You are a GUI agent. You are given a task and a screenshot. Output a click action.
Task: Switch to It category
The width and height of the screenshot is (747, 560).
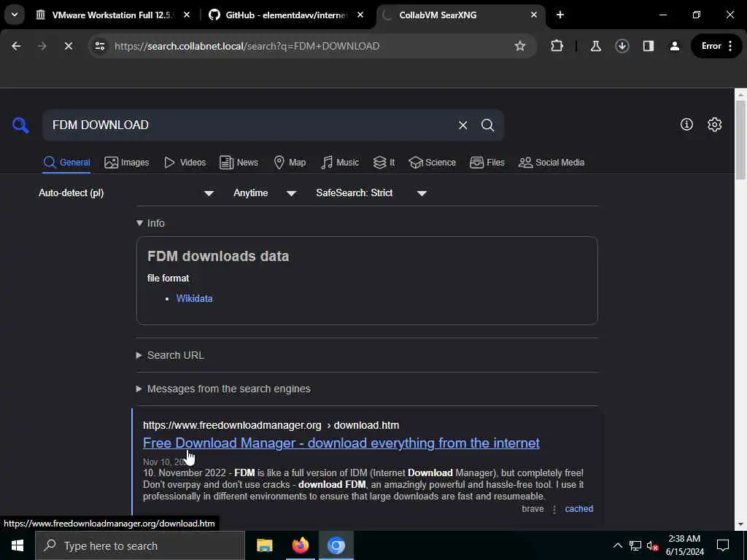pos(384,163)
